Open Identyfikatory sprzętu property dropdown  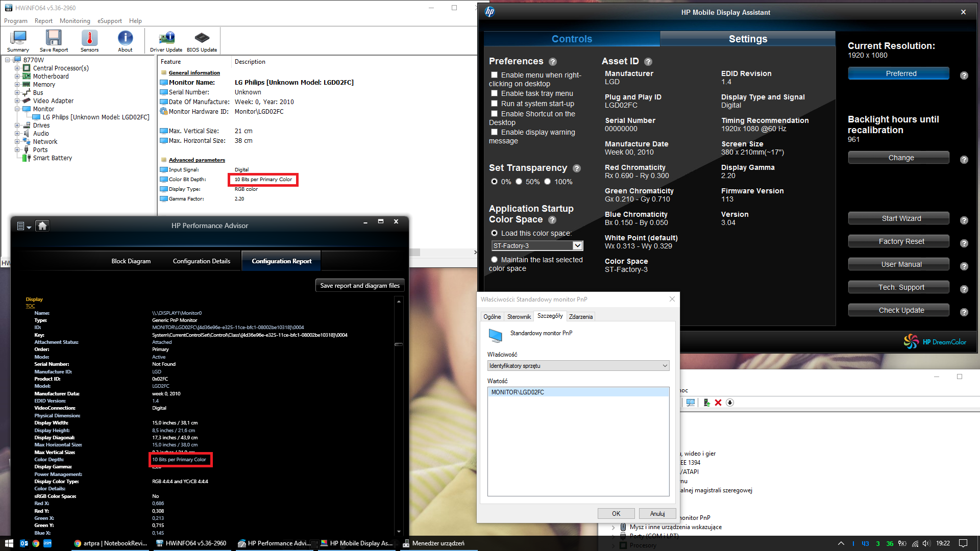click(x=578, y=366)
